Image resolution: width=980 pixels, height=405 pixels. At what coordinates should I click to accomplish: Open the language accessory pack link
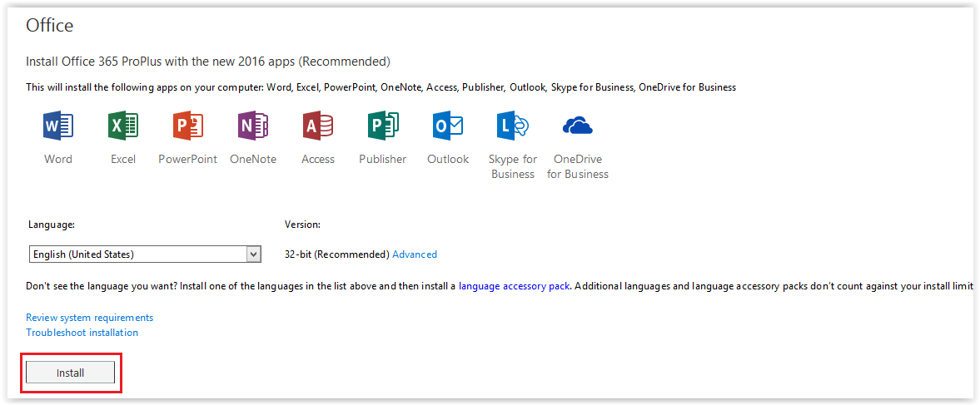click(514, 286)
